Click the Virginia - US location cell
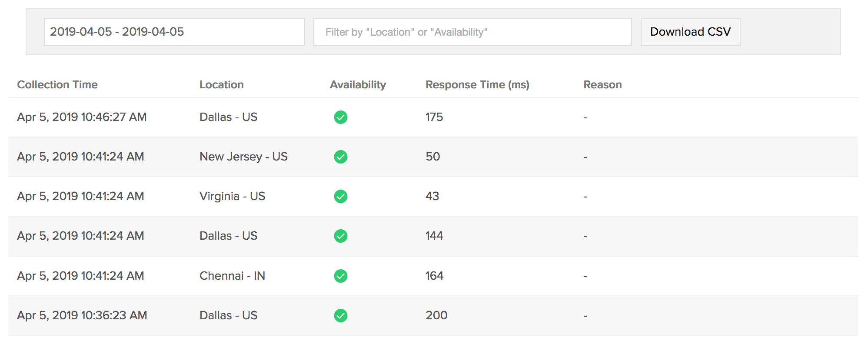 [232, 196]
